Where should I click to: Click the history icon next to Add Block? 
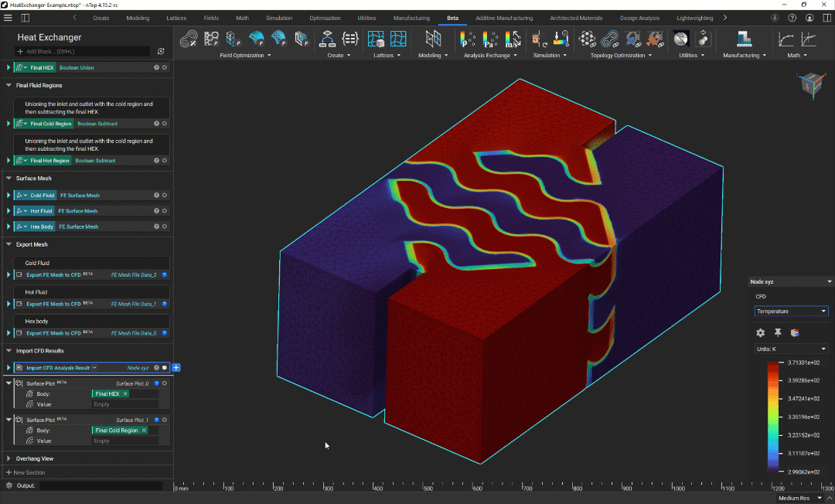pos(161,52)
